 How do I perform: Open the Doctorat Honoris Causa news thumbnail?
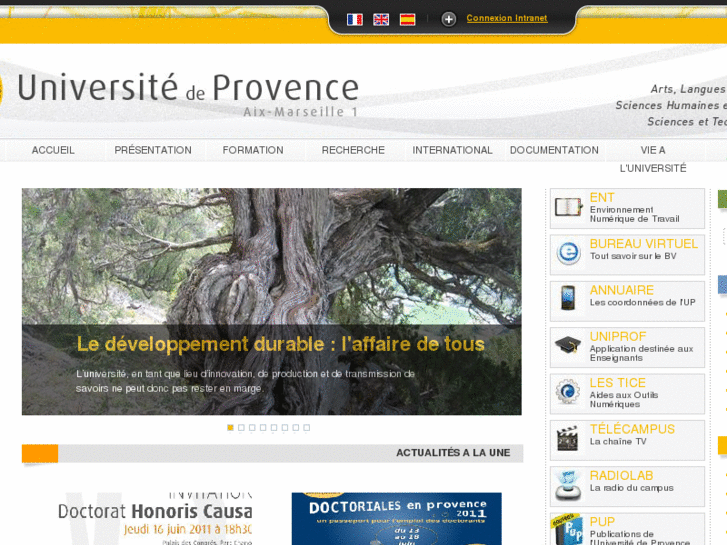click(x=155, y=519)
